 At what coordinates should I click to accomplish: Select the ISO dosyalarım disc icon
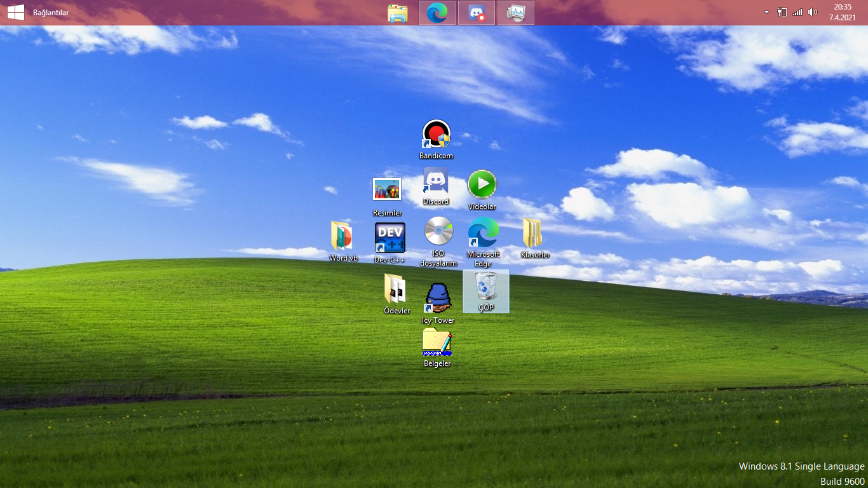click(x=438, y=241)
